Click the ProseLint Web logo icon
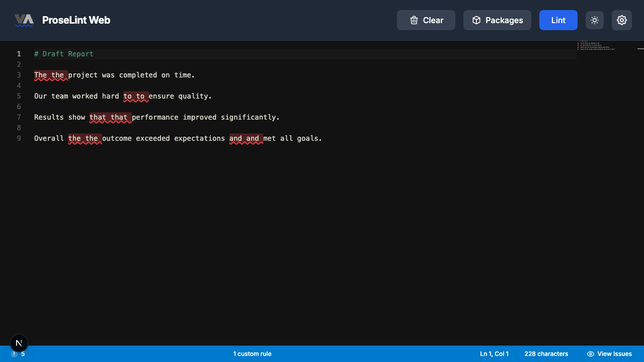Screen dimensions: 644x362 (24, 20)
